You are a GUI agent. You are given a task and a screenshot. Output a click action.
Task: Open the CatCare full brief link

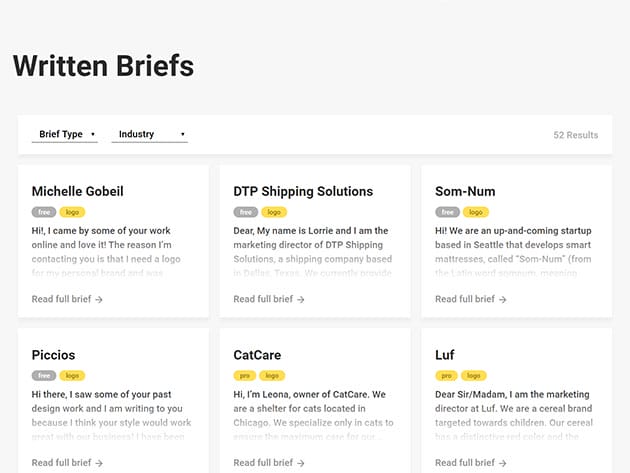click(x=269, y=463)
